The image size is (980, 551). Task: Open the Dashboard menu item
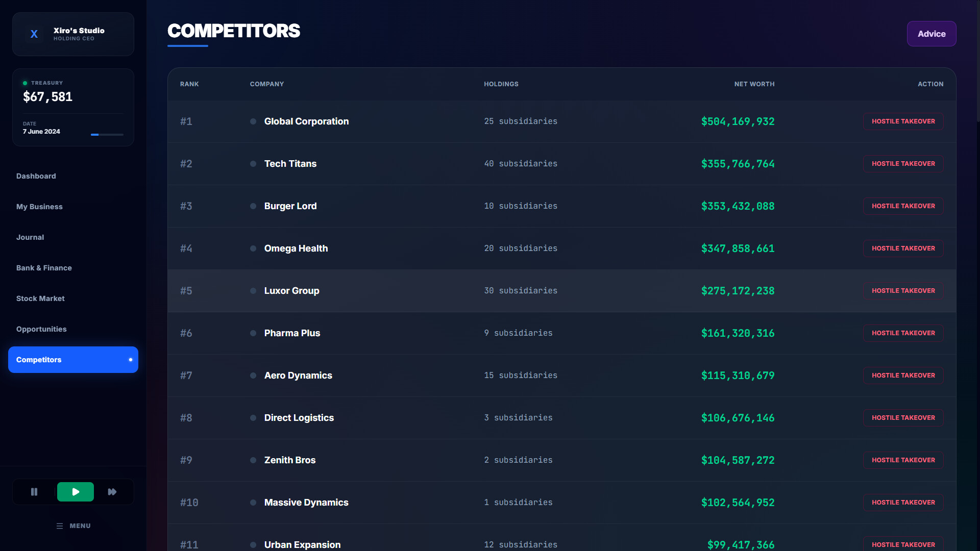pyautogui.click(x=36, y=176)
